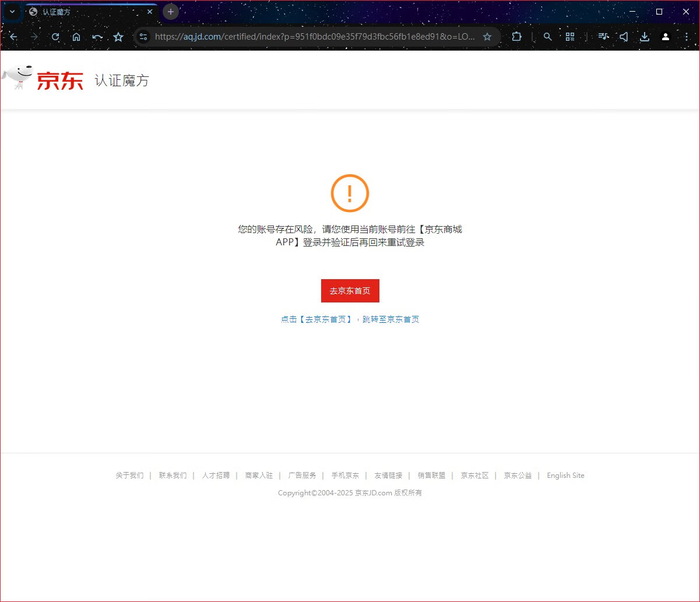Image resolution: width=700 pixels, height=602 pixels.
Task: Click the red 去京东首页 button
Action: click(x=350, y=291)
